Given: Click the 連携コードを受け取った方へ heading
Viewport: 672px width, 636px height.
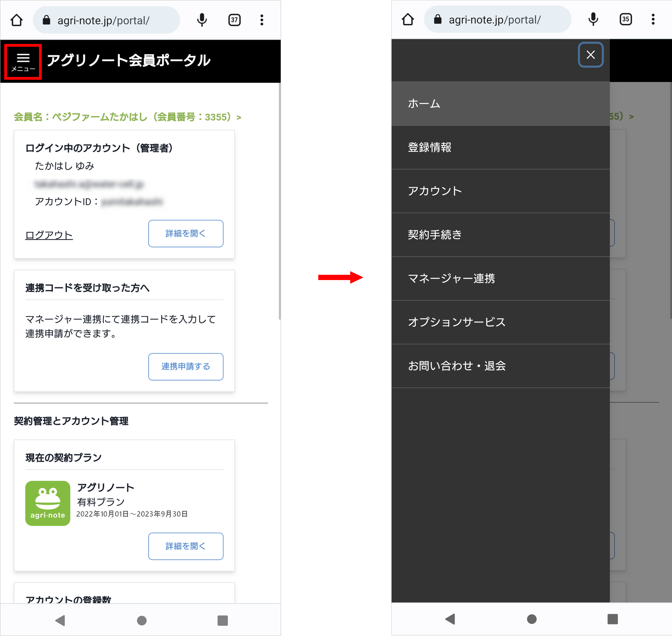Looking at the screenshot, I should (87, 288).
